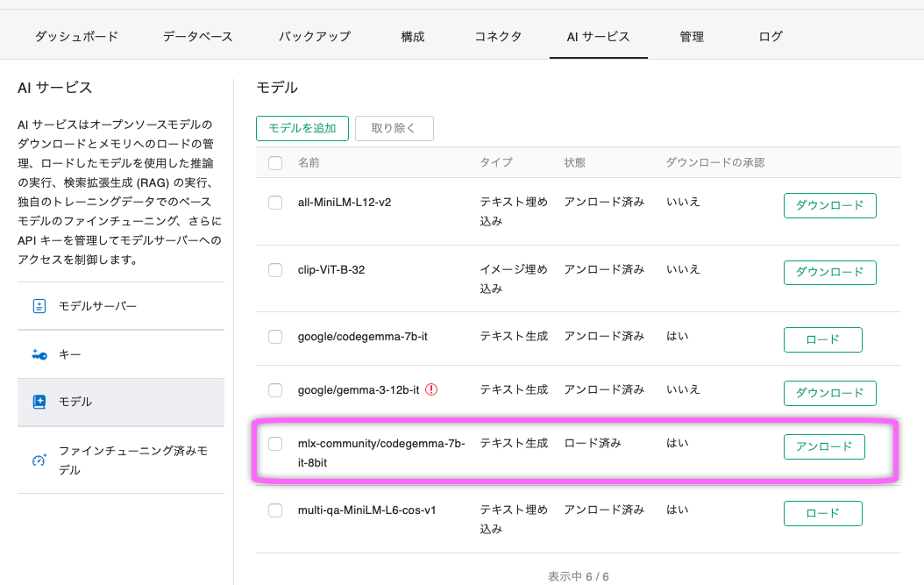This screenshot has height=585, width=924.
Task: Click the 名前 column header
Action: coord(309,163)
